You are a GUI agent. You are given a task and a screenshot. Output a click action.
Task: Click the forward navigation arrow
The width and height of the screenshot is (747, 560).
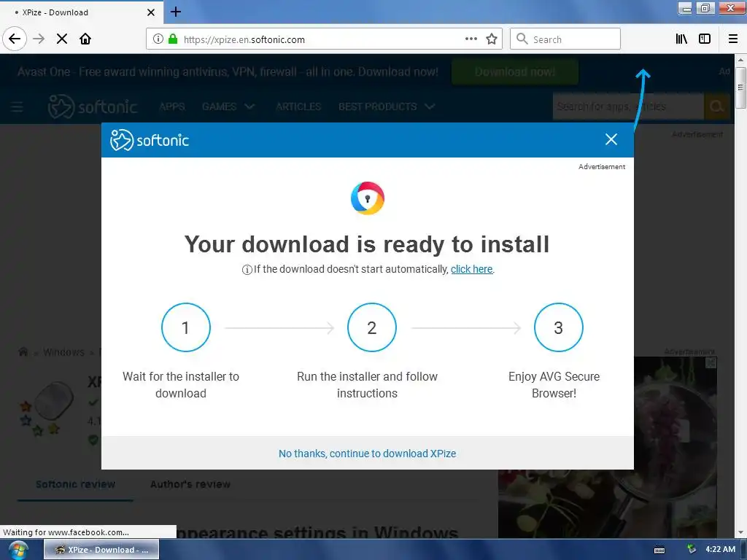(39, 39)
